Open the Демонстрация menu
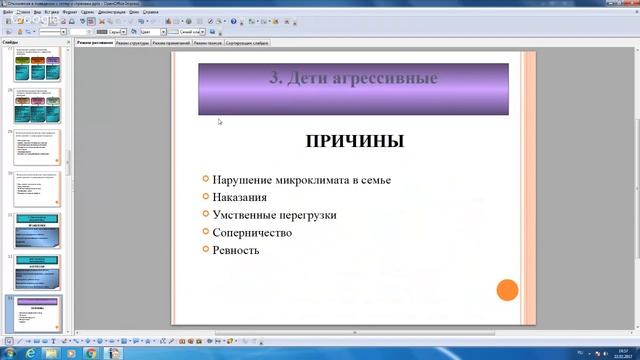 pos(111,12)
